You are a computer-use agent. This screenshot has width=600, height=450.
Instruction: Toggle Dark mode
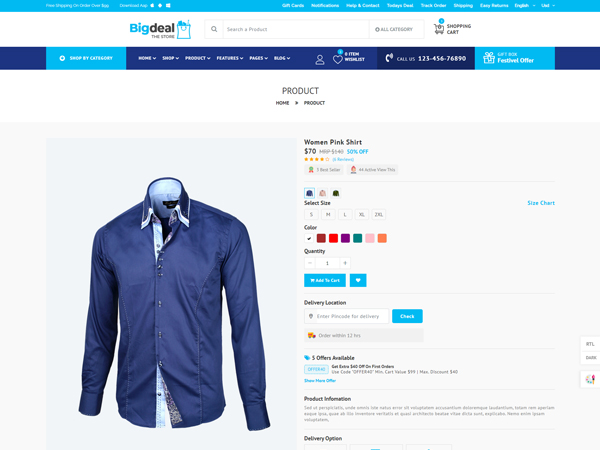pyautogui.click(x=590, y=358)
